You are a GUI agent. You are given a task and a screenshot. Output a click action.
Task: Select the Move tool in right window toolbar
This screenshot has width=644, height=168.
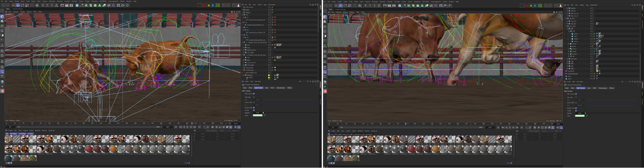[x=340, y=5]
